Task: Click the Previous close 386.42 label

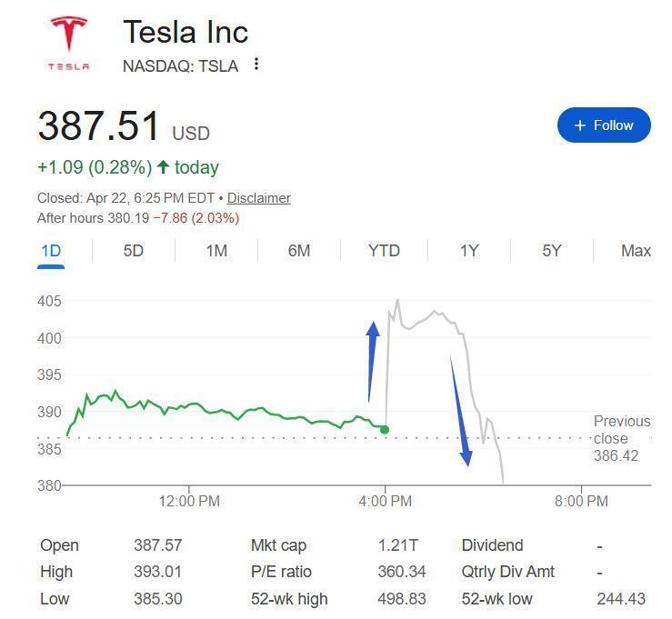Action: (x=621, y=438)
